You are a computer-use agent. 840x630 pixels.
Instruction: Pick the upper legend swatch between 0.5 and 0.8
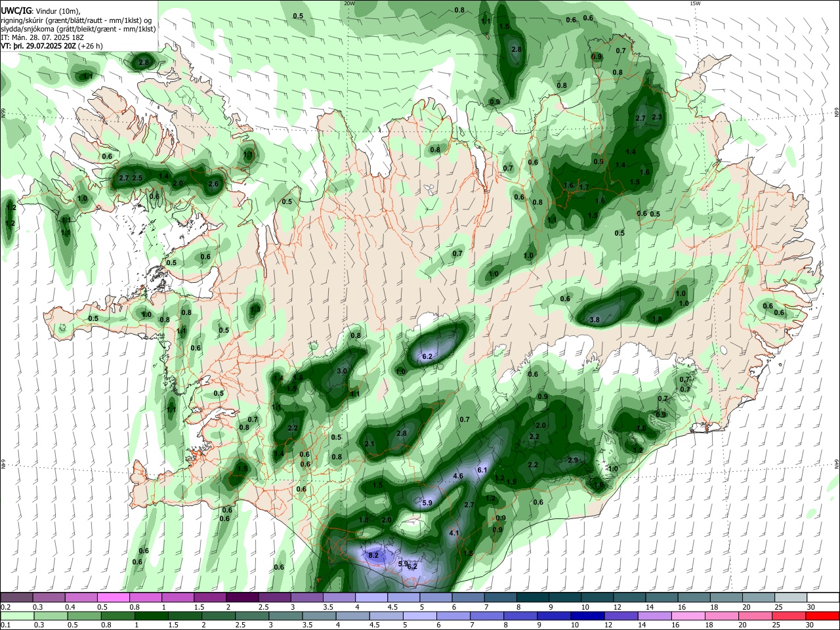tap(113, 597)
